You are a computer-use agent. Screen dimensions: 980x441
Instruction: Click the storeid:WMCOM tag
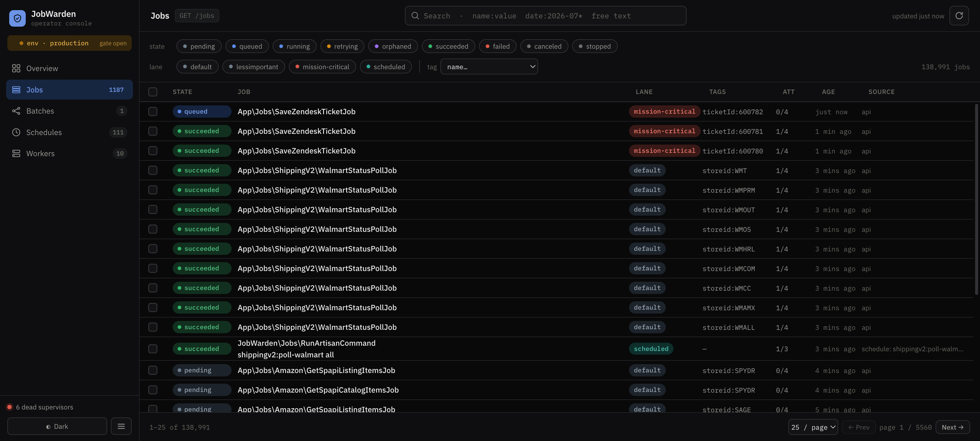point(728,269)
